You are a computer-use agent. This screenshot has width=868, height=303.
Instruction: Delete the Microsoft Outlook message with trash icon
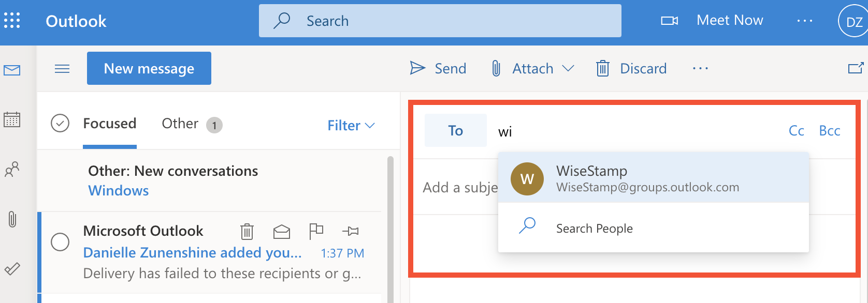tap(247, 231)
